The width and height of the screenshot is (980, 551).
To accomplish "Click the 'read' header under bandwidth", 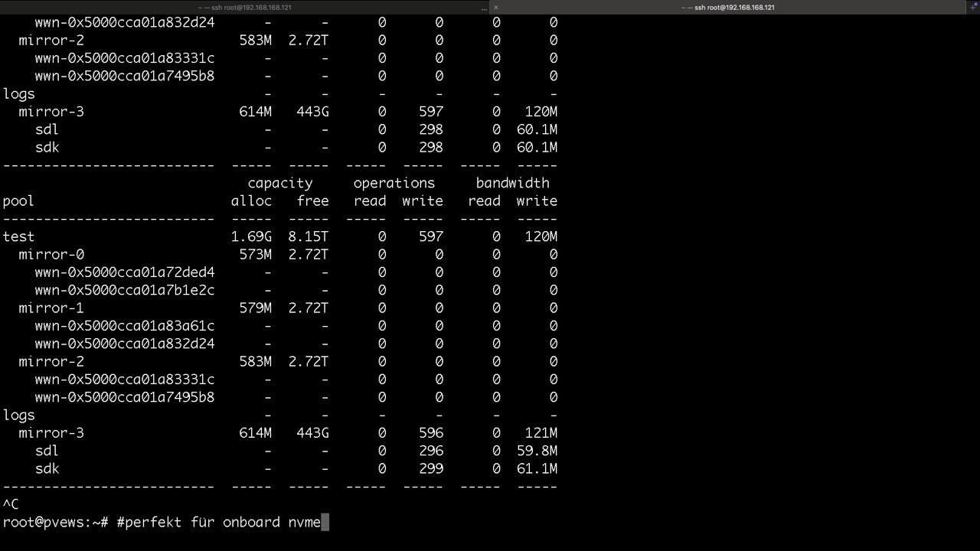I will coord(484,201).
